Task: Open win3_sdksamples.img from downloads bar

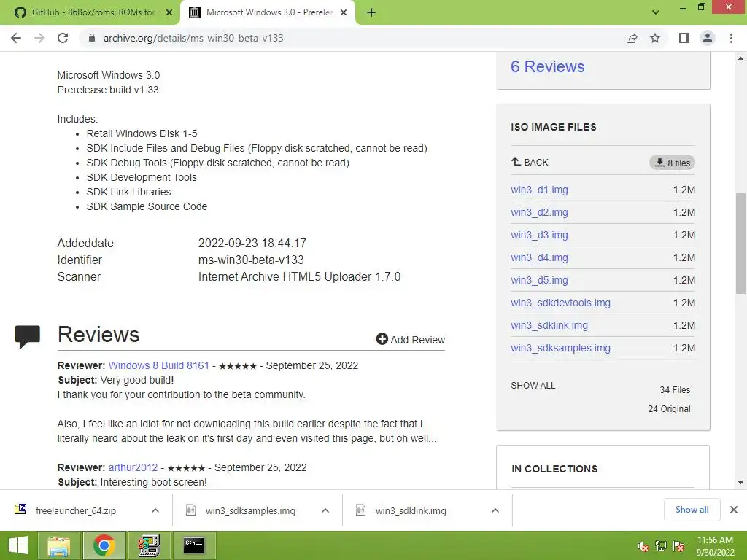Action: (x=250, y=510)
